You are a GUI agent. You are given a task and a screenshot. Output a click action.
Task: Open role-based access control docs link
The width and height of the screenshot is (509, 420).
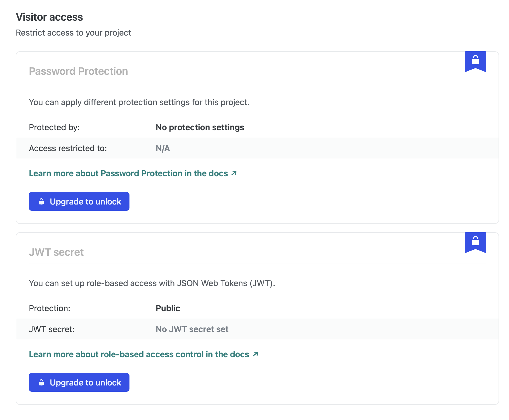139,354
